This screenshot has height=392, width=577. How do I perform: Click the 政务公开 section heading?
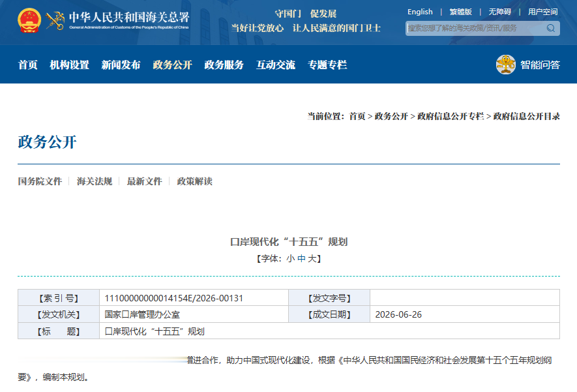click(x=47, y=142)
